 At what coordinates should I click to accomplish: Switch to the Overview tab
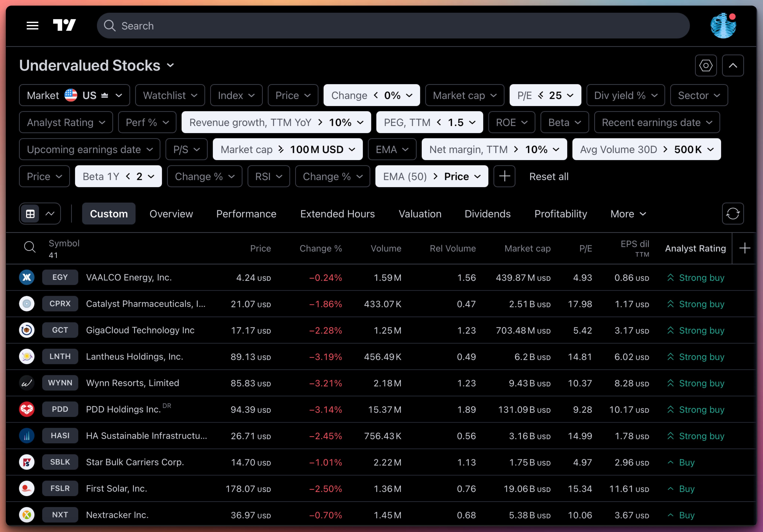tap(171, 214)
